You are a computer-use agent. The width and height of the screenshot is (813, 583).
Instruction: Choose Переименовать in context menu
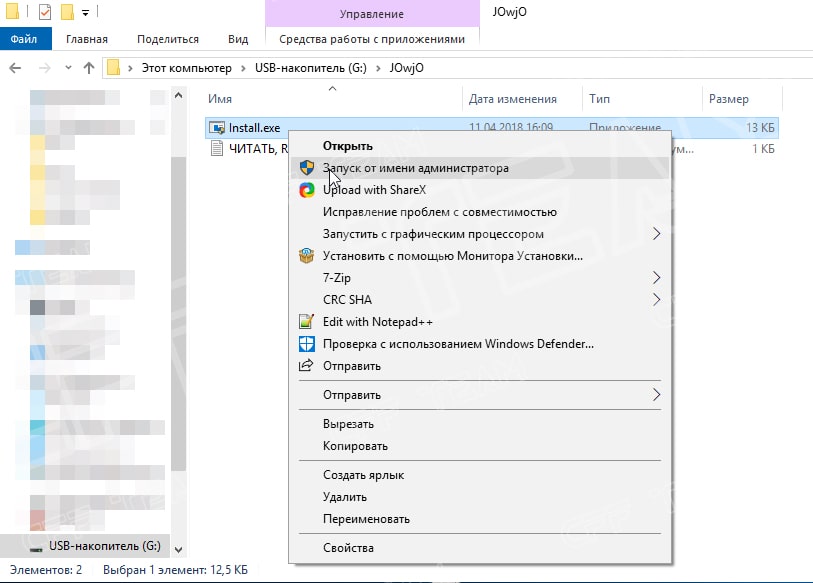pos(480,519)
